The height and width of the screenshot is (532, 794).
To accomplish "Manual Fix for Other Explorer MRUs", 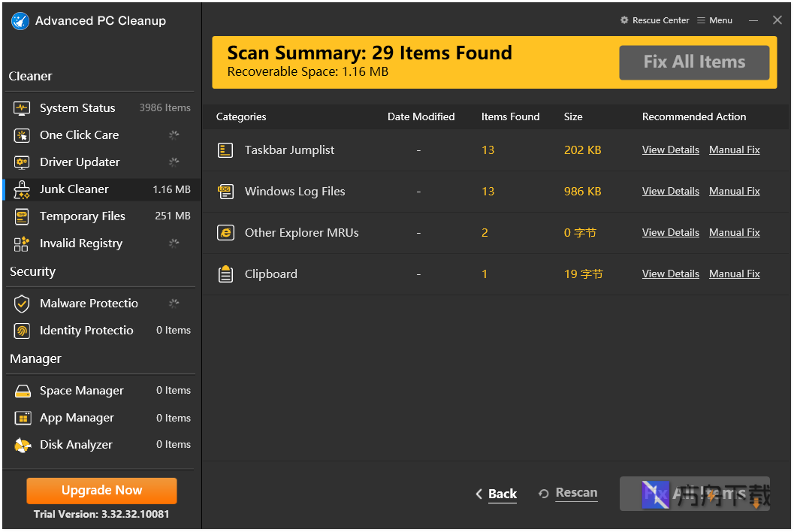I will click(x=734, y=232).
